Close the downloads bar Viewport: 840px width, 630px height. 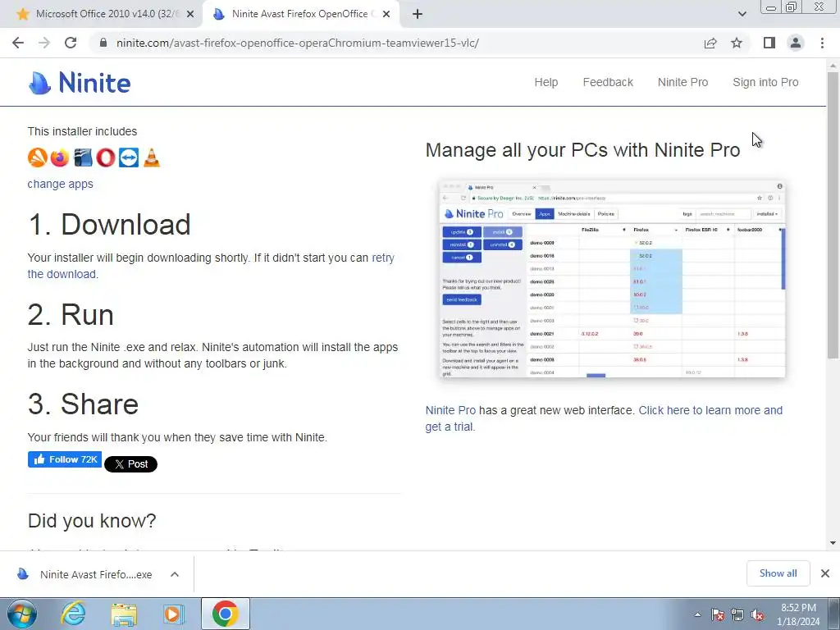825,573
